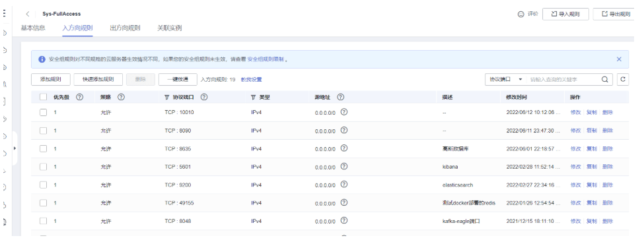644x242 pixels.
Task: Tick the select-all checkbox in the table header
Action: click(x=43, y=97)
